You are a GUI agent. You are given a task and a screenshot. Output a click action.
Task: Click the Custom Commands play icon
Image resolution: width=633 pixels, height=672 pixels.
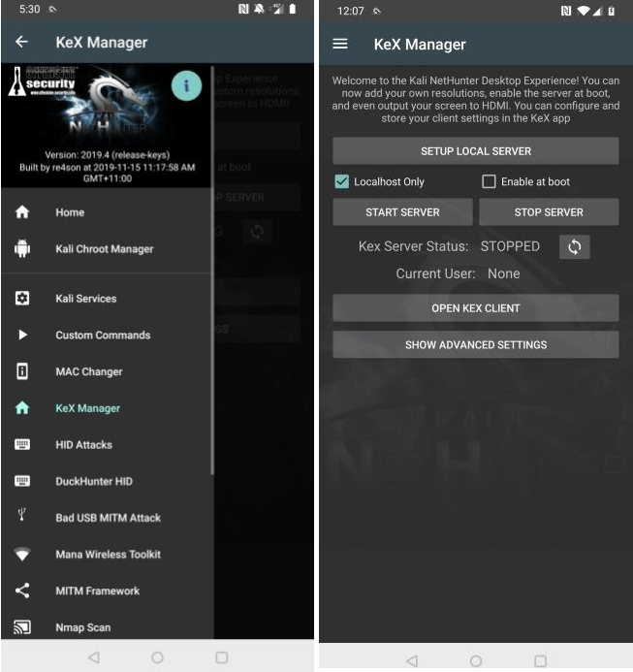coord(22,335)
